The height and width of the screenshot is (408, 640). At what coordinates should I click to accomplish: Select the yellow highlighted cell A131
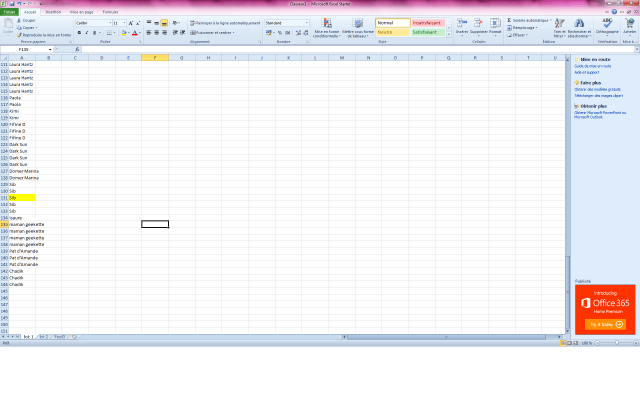(x=22, y=198)
